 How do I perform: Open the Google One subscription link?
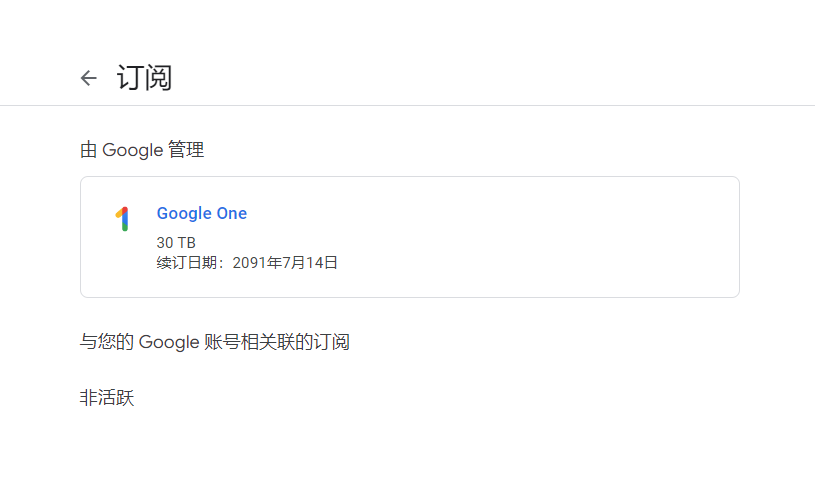pos(202,213)
